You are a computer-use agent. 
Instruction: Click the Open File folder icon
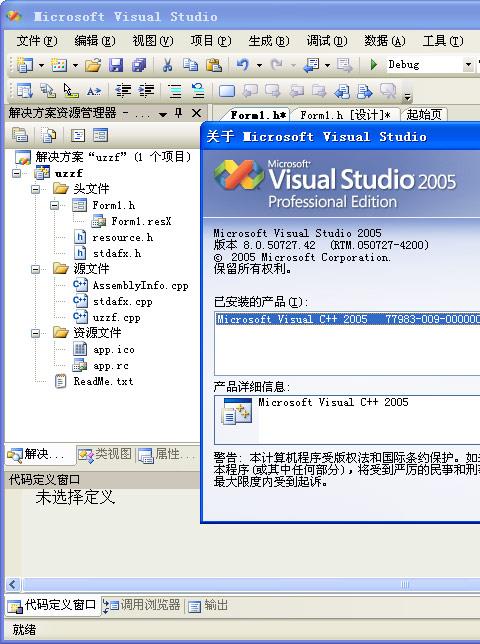[93, 65]
